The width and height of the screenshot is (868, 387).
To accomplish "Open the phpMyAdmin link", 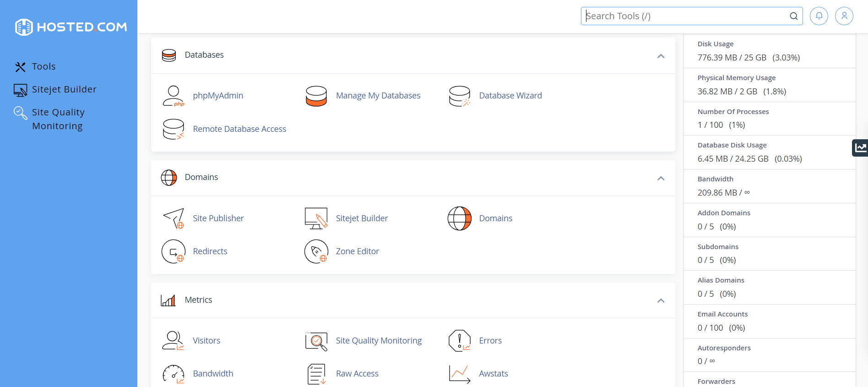I will point(218,96).
